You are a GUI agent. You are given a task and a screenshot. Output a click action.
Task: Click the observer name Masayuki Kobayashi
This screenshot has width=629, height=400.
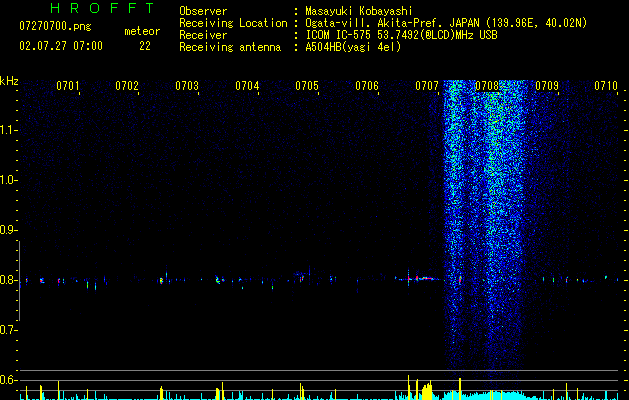[x=359, y=11]
